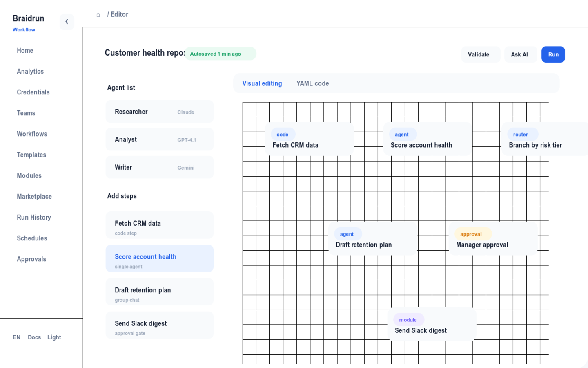Click the Draft retention plan canvas node
This screenshot has height=368, width=588.
[373, 239]
